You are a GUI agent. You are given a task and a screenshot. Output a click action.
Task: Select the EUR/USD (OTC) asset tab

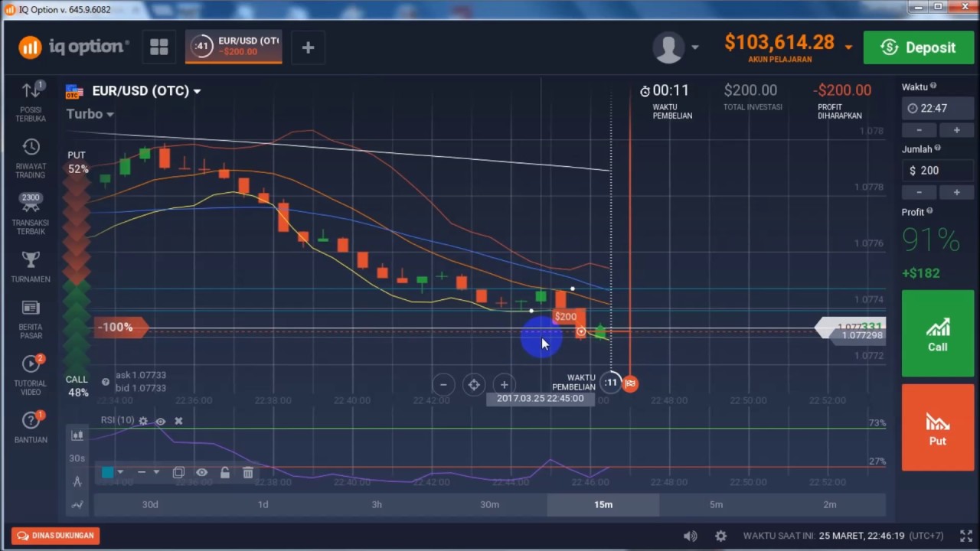coord(234,47)
